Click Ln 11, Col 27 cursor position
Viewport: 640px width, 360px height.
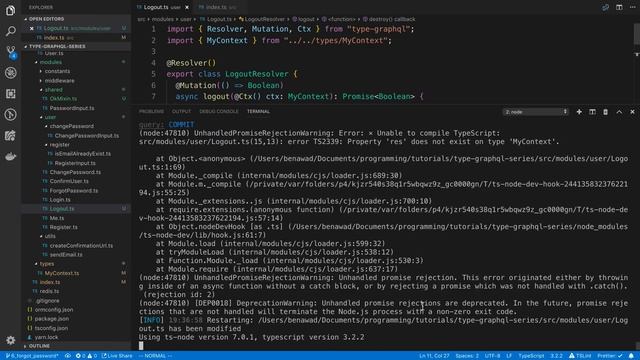click(x=434, y=356)
